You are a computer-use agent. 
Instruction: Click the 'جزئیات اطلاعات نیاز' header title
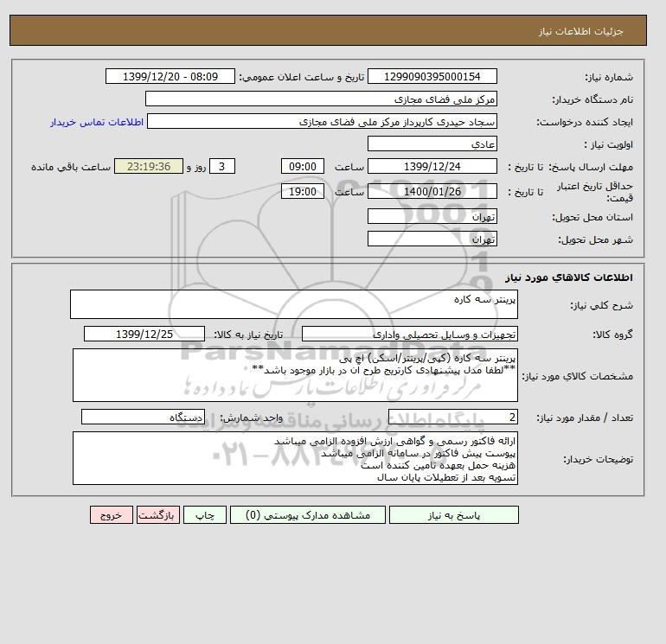point(580,31)
